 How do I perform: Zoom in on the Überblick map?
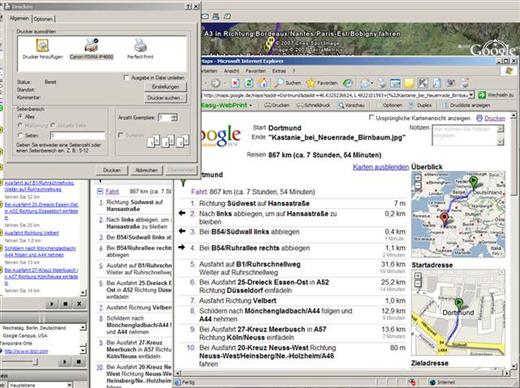click(x=418, y=178)
